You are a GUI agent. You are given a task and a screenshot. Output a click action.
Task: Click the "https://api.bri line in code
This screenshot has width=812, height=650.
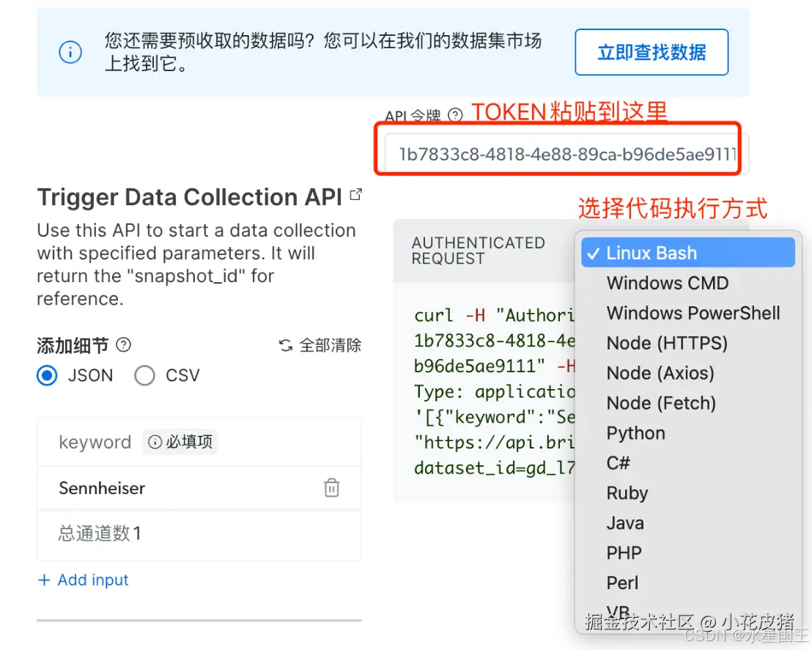494,443
